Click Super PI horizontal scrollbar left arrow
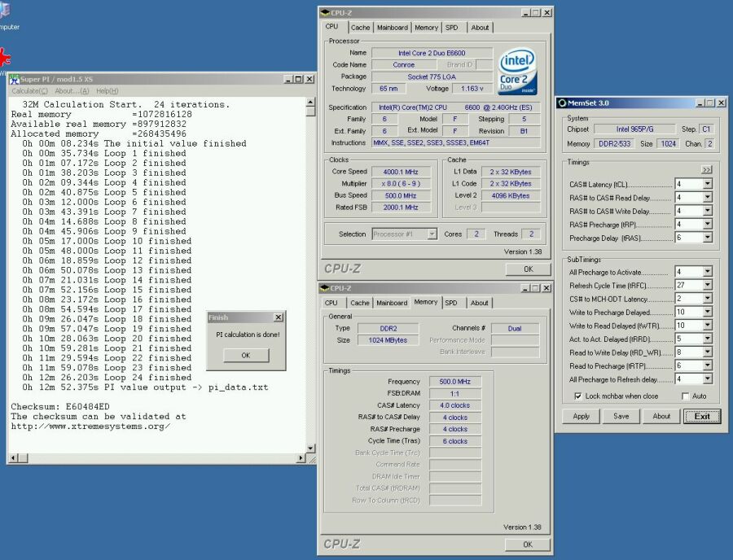The width and height of the screenshot is (733, 560). point(13,458)
